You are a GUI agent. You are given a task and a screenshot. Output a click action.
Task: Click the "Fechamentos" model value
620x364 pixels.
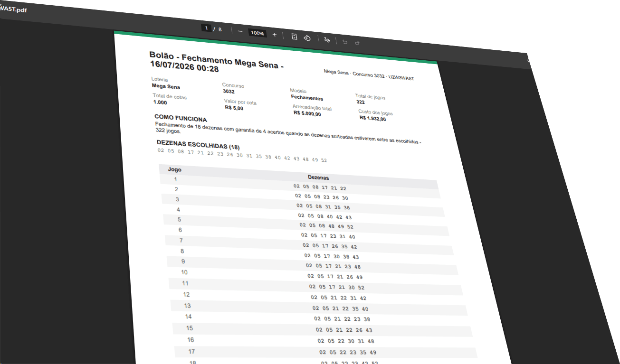pyautogui.click(x=307, y=98)
